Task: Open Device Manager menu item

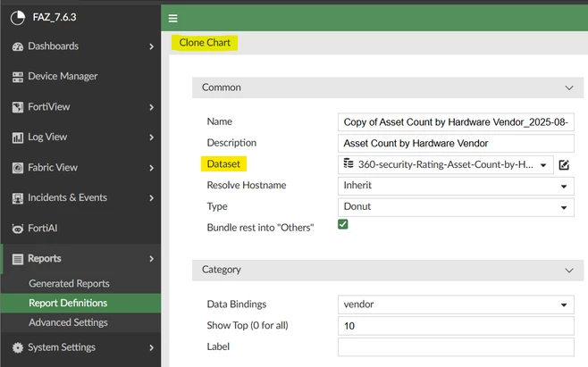Action: point(80,77)
